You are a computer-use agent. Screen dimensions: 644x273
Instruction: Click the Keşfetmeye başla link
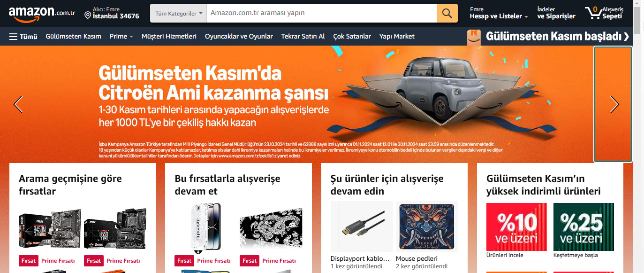click(x=576, y=255)
